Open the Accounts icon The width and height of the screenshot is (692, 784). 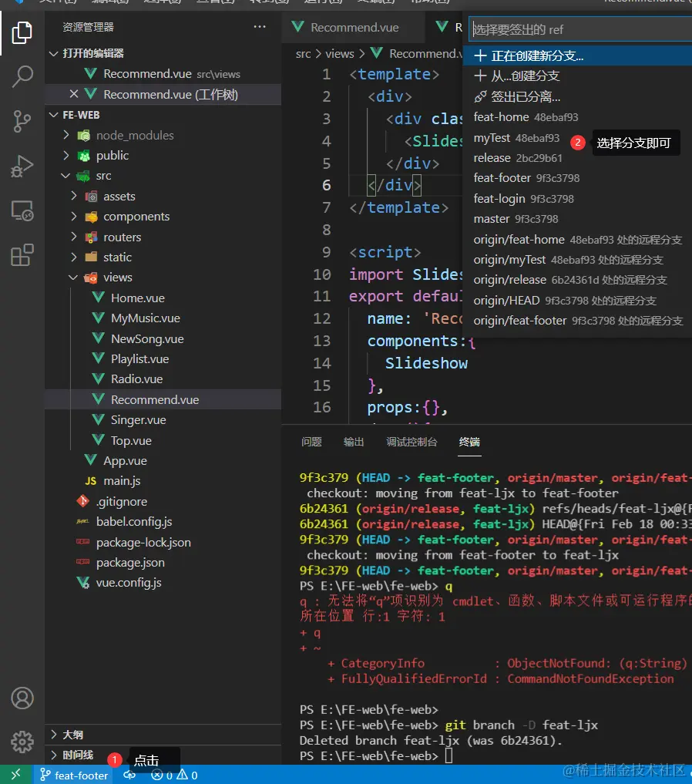pos(22,698)
